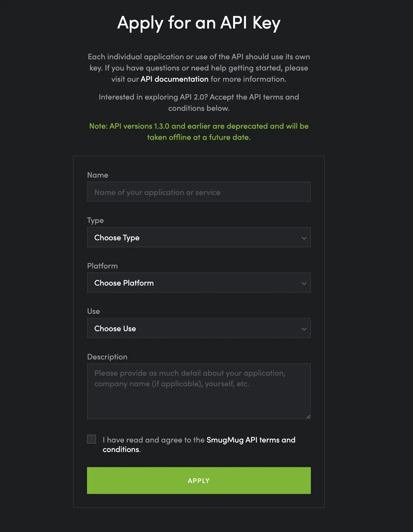Click the application Name input field
Screen dimensions: 413x532
199,192
